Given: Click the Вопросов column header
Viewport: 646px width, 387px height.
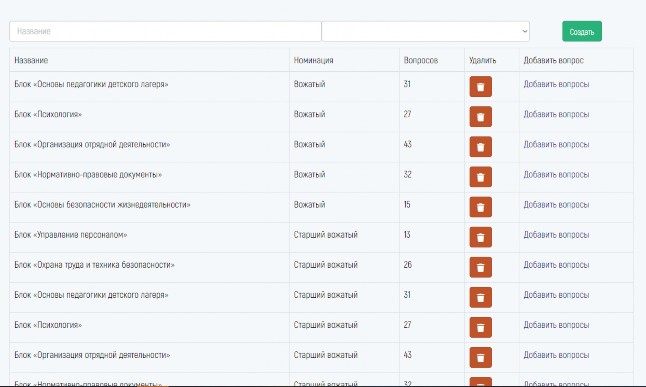Looking at the screenshot, I should click(x=421, y=60).
